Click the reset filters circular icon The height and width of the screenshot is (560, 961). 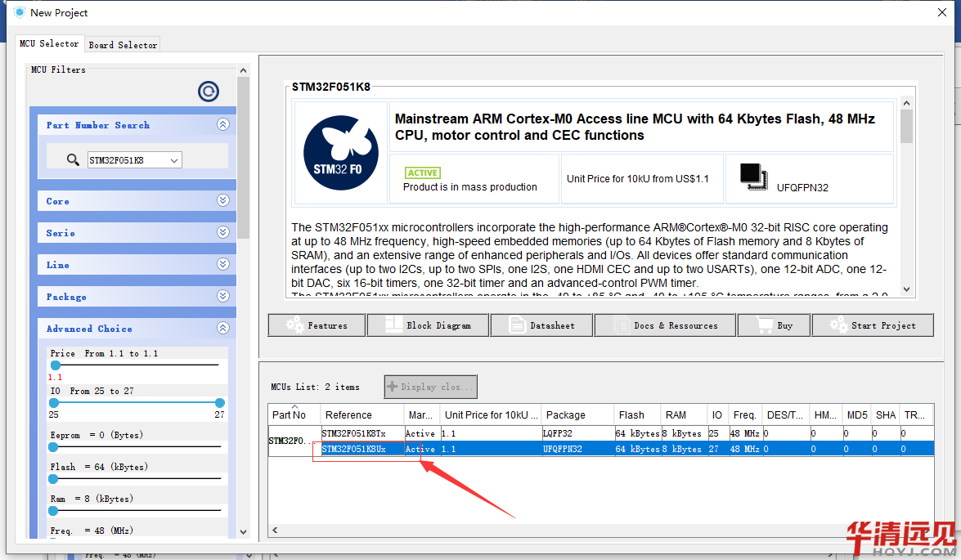click(x=209, y=92)
